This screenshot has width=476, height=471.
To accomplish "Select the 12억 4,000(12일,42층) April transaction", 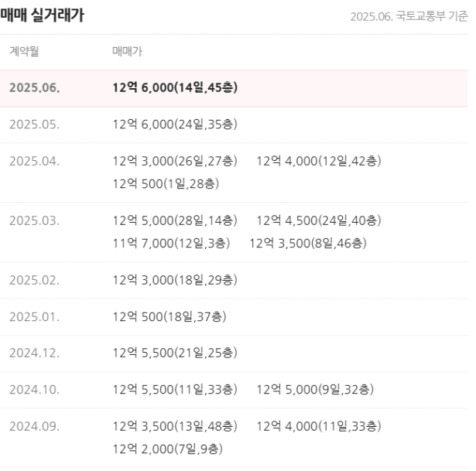I will (x=319, y=161).
